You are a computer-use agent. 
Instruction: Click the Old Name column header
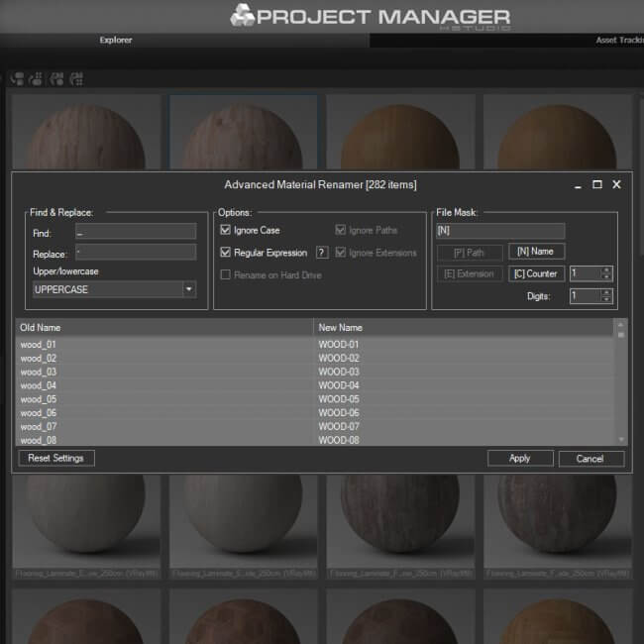(x=164, y=327)
